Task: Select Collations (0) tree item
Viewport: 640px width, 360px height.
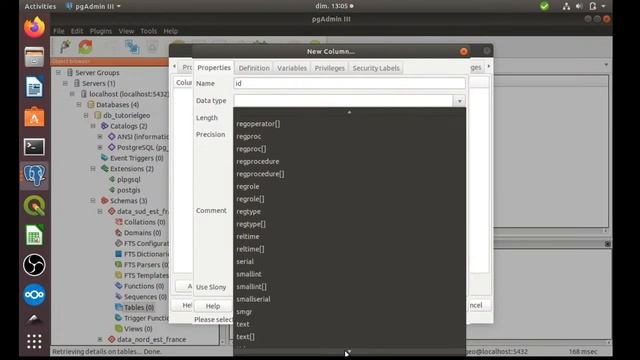Action: point(144,222)
